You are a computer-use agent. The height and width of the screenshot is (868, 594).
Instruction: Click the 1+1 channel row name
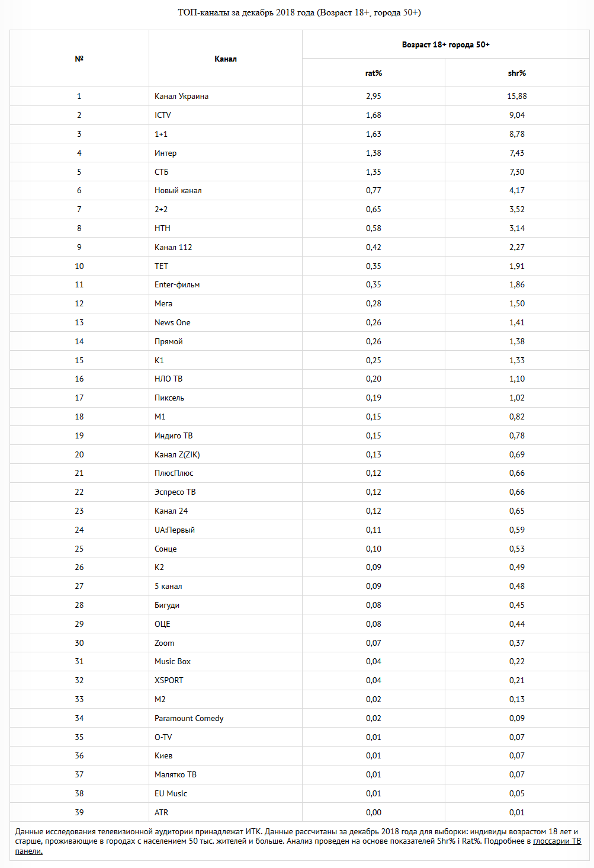(x=161, y=134)
